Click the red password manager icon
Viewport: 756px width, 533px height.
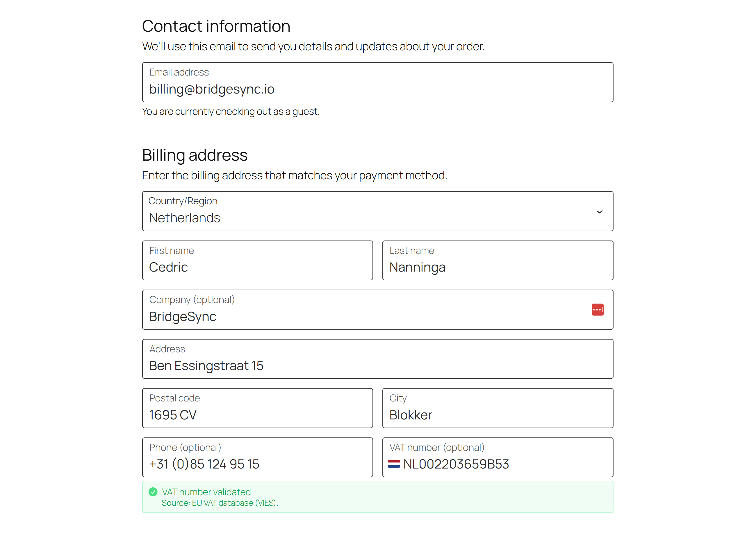[x=597, y=310]
